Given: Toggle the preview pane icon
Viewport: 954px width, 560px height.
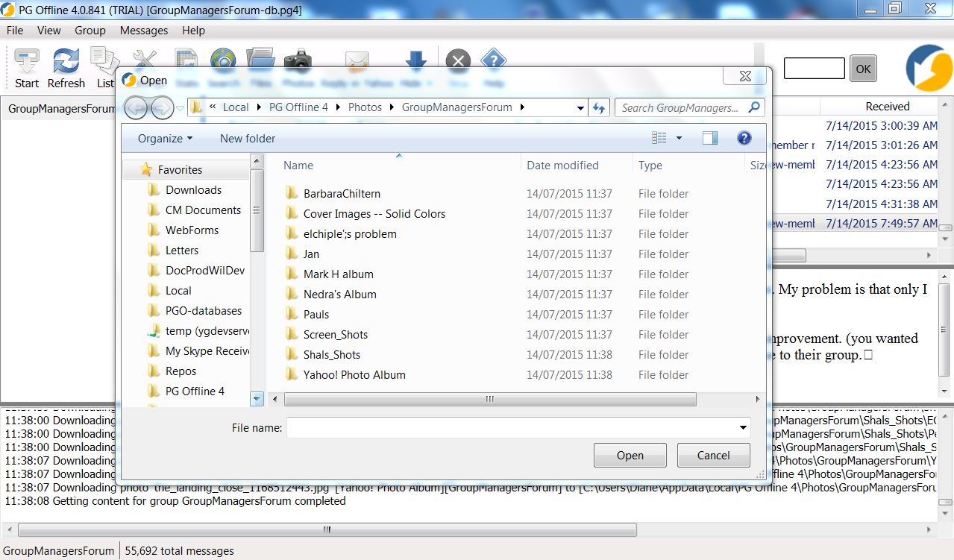Looking at the screenshot, I should 710,138.
